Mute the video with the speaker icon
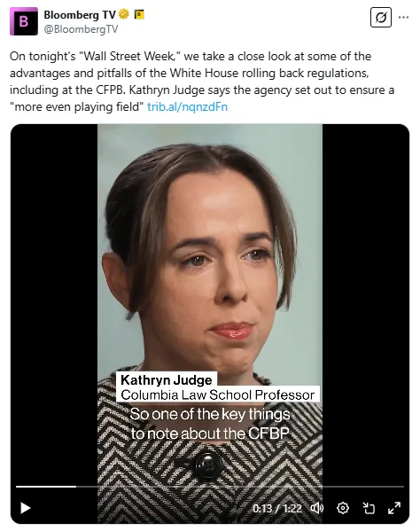 click(x=317, y=508)
